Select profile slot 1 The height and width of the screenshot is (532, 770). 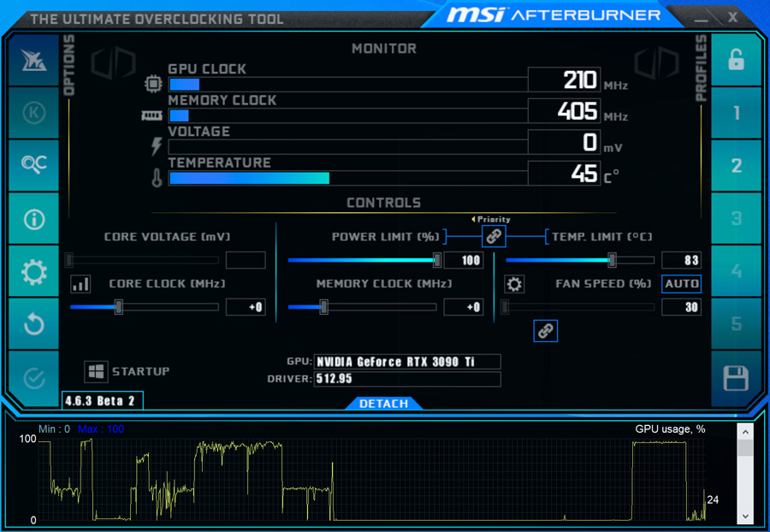736,113
